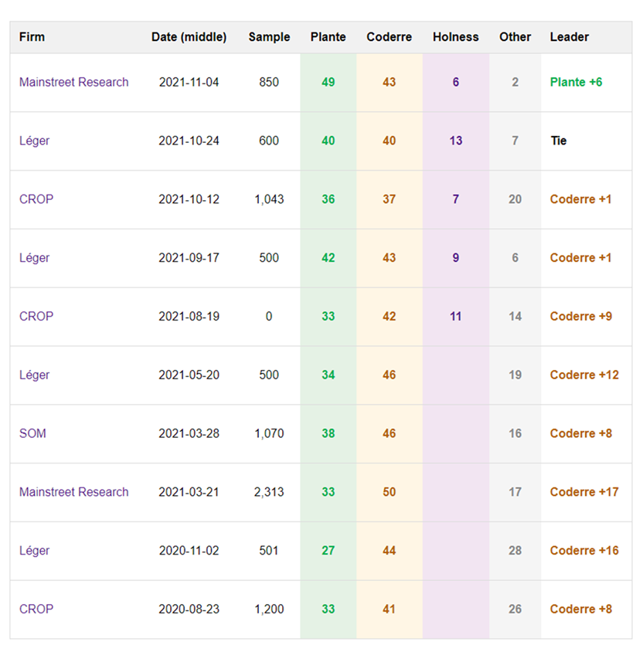Screen dimensions: 643x672
Task: Select the Sample column header
Action: [269, 37]
